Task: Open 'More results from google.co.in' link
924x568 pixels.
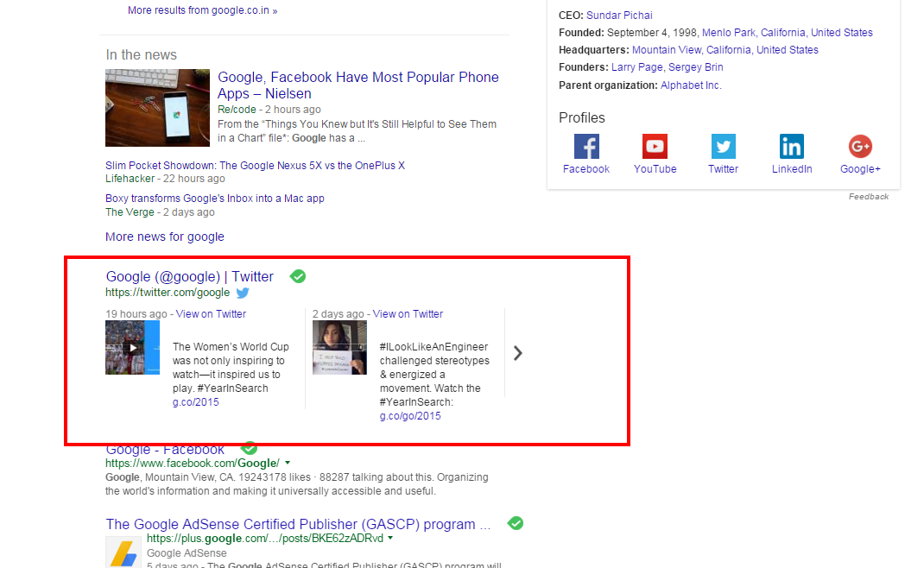Action: (202, 10)
